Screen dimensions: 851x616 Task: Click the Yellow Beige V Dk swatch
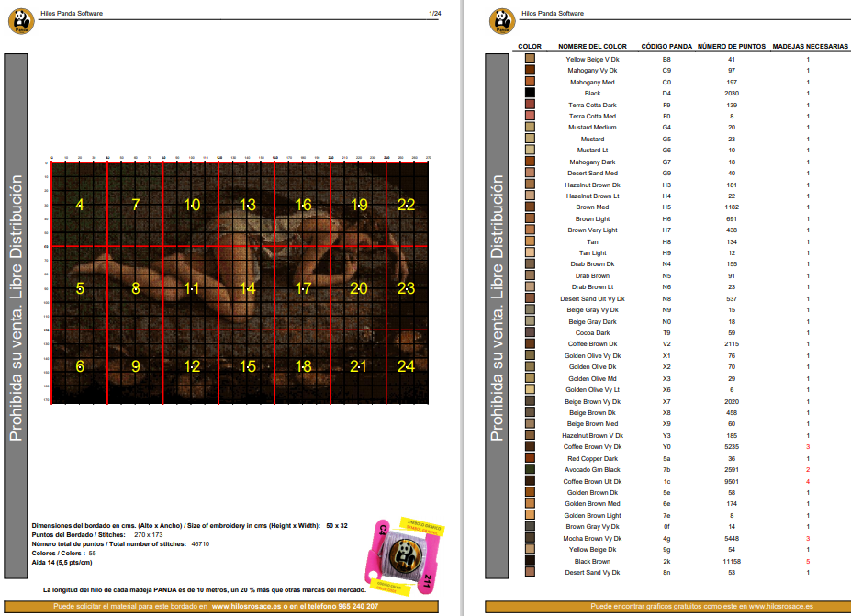pyautogui.click(x=530, y=59)
